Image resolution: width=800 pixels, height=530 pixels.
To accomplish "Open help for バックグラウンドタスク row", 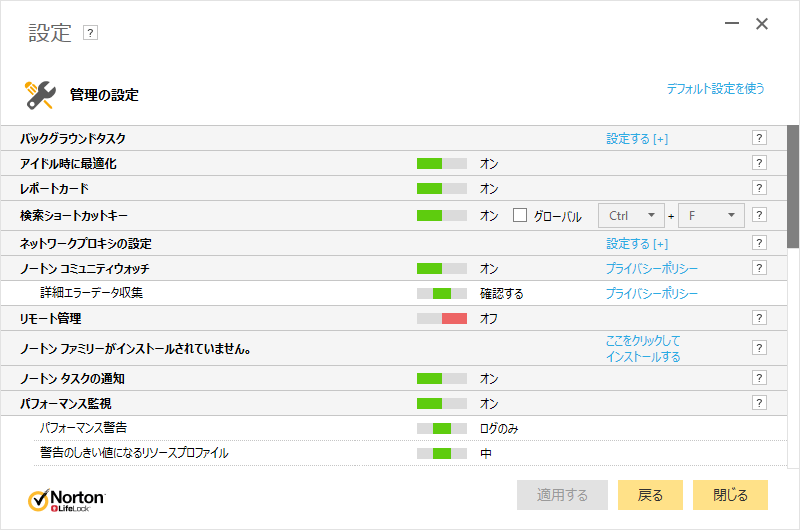I will [x=759, y=138].
